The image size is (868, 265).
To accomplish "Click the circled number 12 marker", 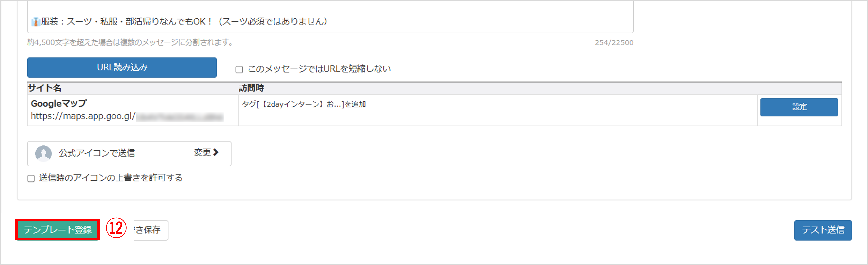I will [x=116, y=228].
